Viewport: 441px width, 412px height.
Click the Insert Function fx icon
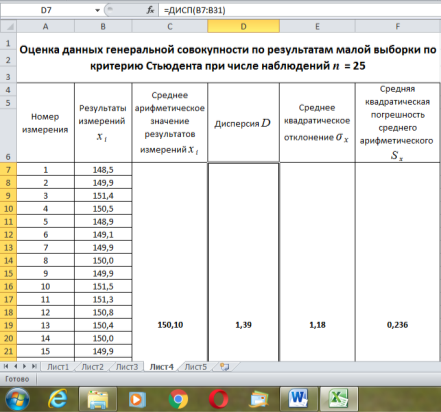[150, 10]
